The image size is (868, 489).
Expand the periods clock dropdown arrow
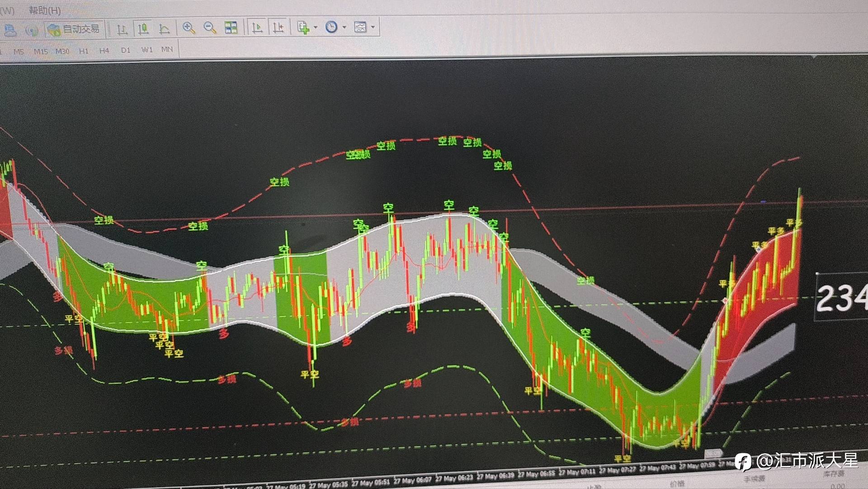click(344, 28)
